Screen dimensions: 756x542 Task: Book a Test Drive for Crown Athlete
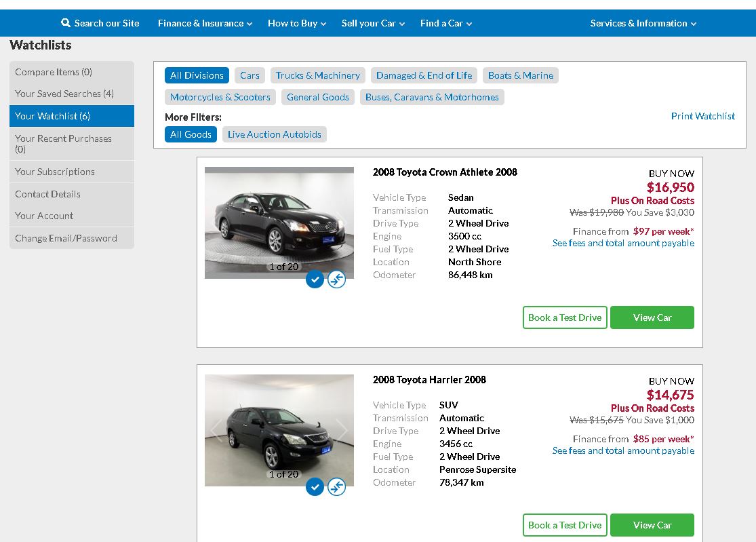pyautogui.click(x=565, y=317)
